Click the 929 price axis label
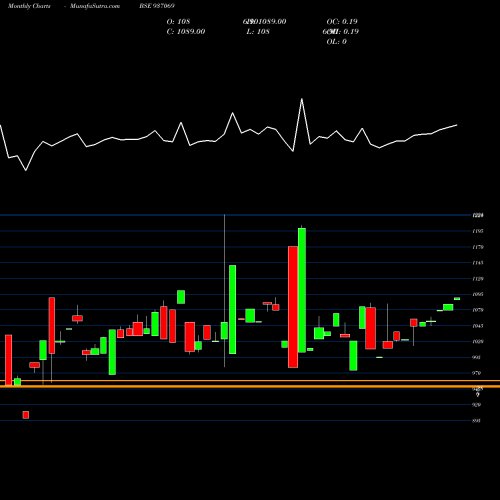This screenshot has height=500, width=500. coord(477,405)
